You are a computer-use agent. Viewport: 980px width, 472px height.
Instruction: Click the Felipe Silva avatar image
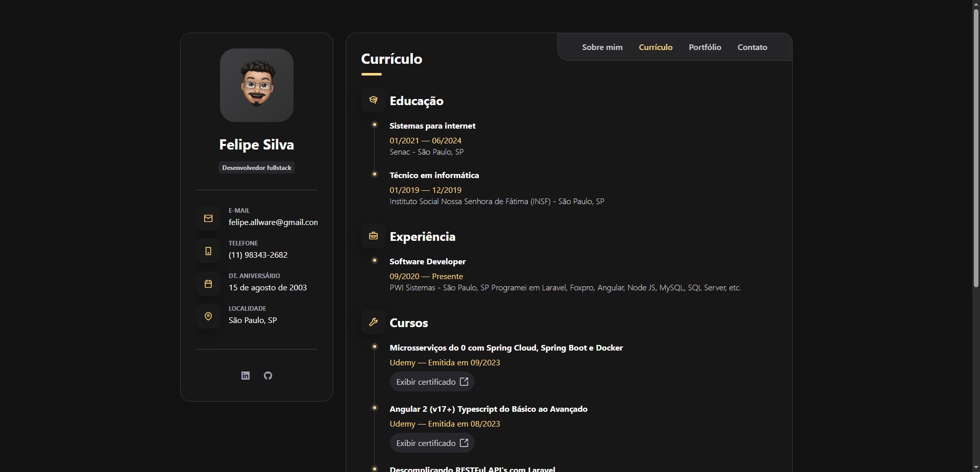(257, 85)
